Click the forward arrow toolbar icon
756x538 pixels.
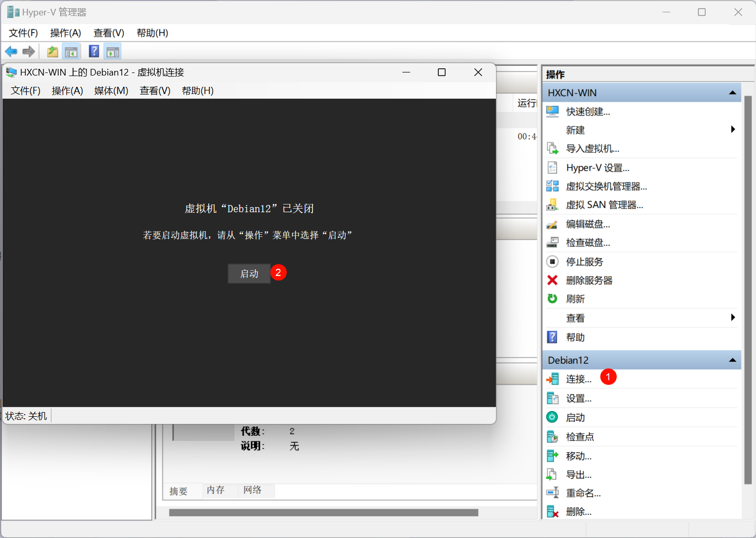[29, 51]
